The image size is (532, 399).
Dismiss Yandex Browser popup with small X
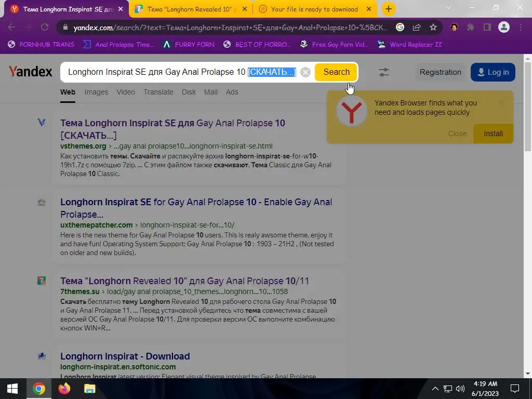[502, 102]
